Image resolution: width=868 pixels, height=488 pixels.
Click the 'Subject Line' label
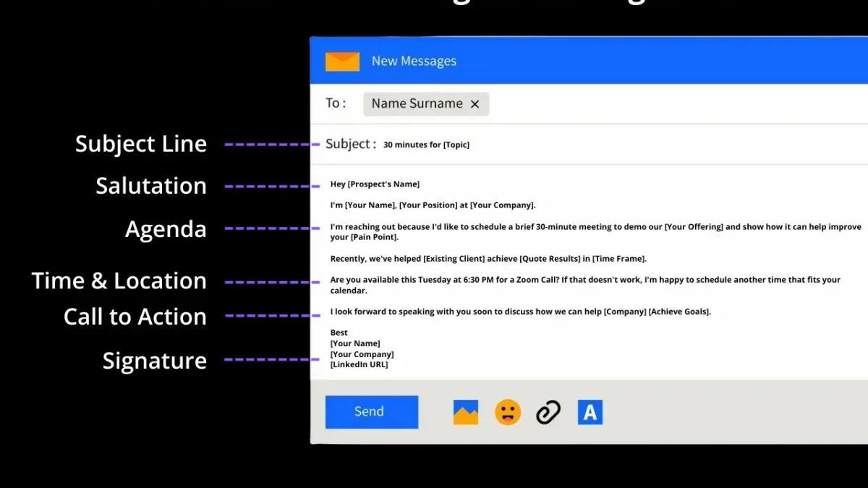tap(141, 144)
